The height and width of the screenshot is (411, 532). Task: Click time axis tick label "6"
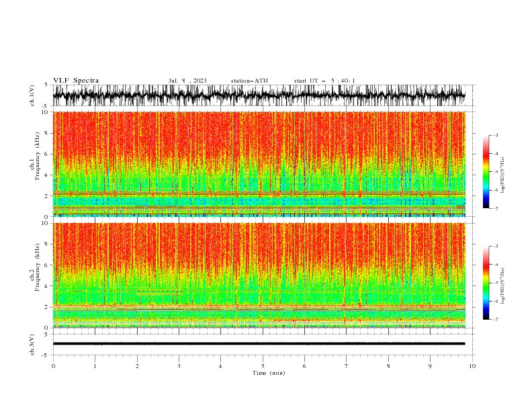pyautogui.click(x=304, y=366)
